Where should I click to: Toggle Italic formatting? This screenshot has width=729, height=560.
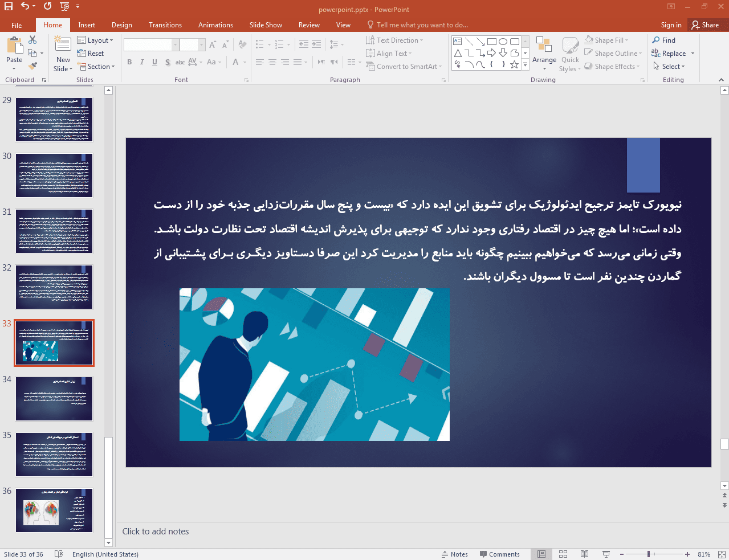142,62
